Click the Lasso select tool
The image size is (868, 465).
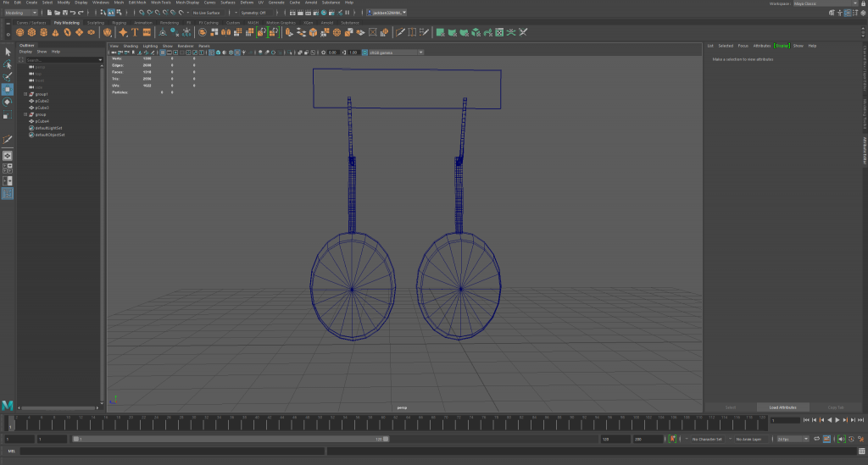click(x=8, y=64)
